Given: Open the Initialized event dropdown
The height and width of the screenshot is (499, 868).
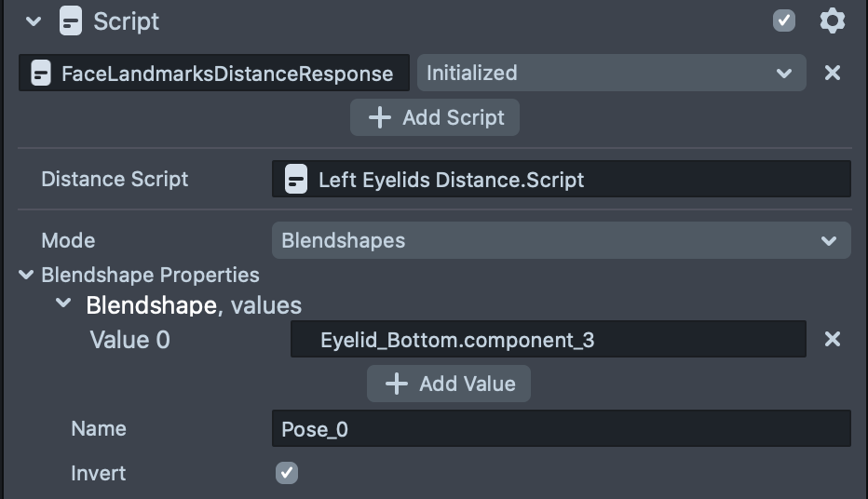Looking at the screenshot, I should pos(610,73).
